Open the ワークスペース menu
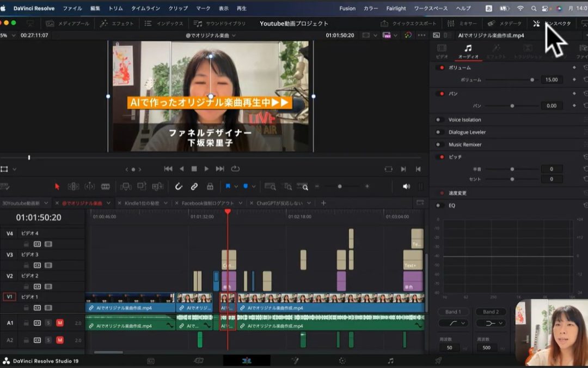 point(431,8)
